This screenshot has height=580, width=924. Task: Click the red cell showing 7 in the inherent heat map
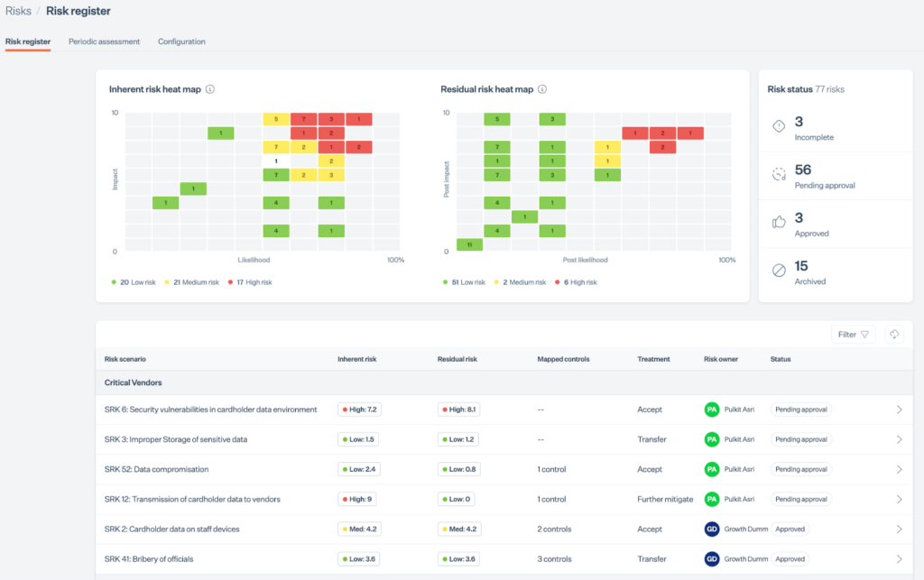point(303,119)
